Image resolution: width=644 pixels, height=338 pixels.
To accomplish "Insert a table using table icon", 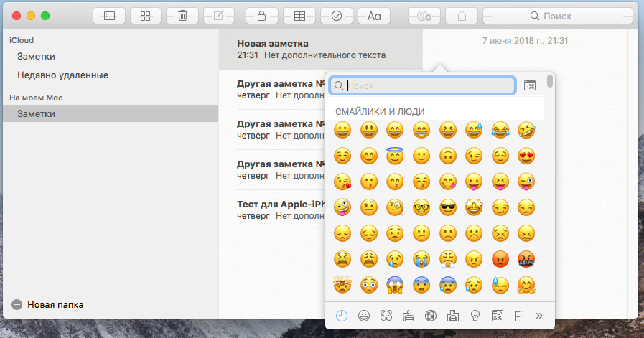I will [x=299, y=16].
